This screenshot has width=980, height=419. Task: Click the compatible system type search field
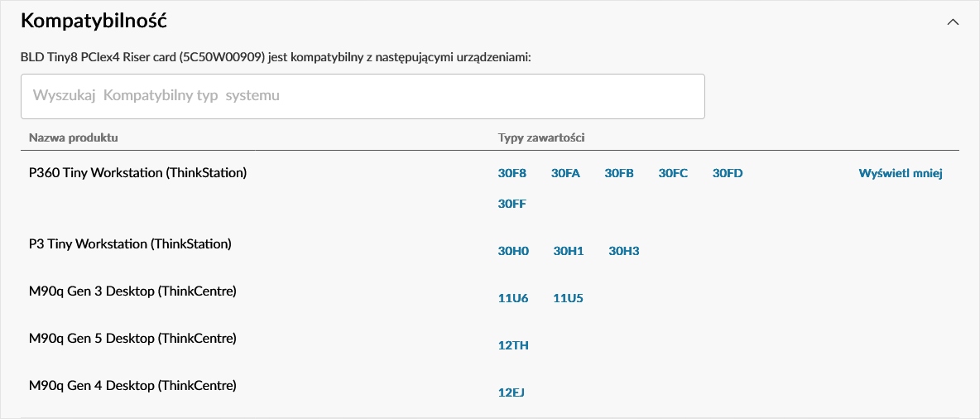(x=363, y=96)
